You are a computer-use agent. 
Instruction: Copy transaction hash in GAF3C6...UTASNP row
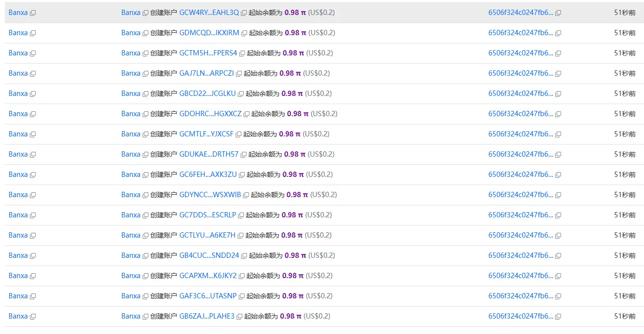558,296
